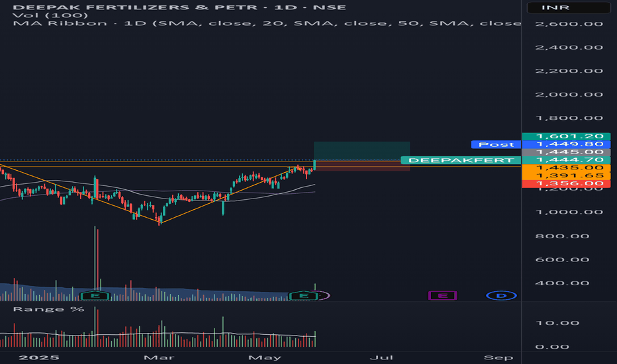Click the first earnings E marker near February
Image resolution: width=617 pixels, height=364 pixels.
[x=95, y=296]
